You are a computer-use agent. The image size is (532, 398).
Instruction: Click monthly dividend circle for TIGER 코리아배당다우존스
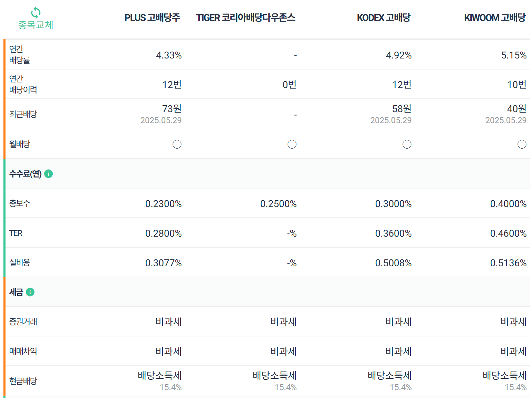click(292, 144)
